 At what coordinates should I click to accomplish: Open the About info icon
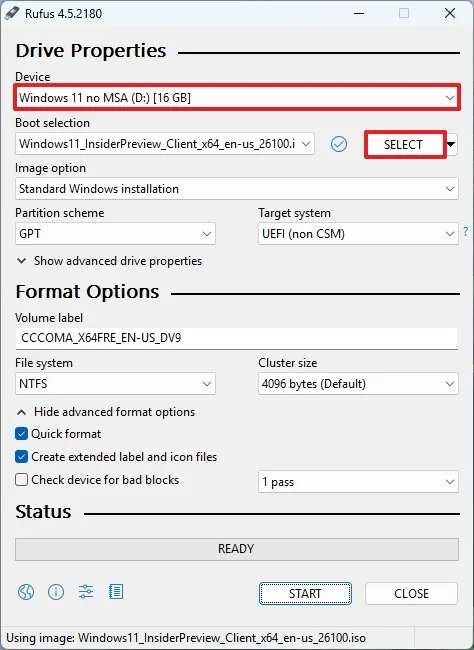point(56,592)
